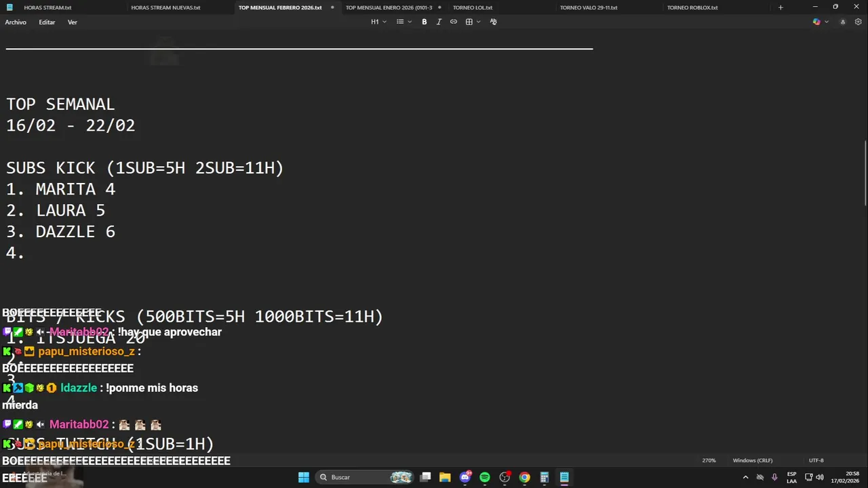The image size is (868, 488).
Task: Click the 'BITS / KICKS (500BITS=5H 1000BITS=11H)' line
Action: pyautogui.click(x=195, y=317)
